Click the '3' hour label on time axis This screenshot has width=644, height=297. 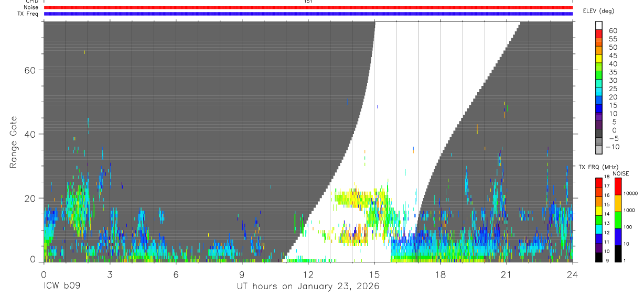click(110, 274)
